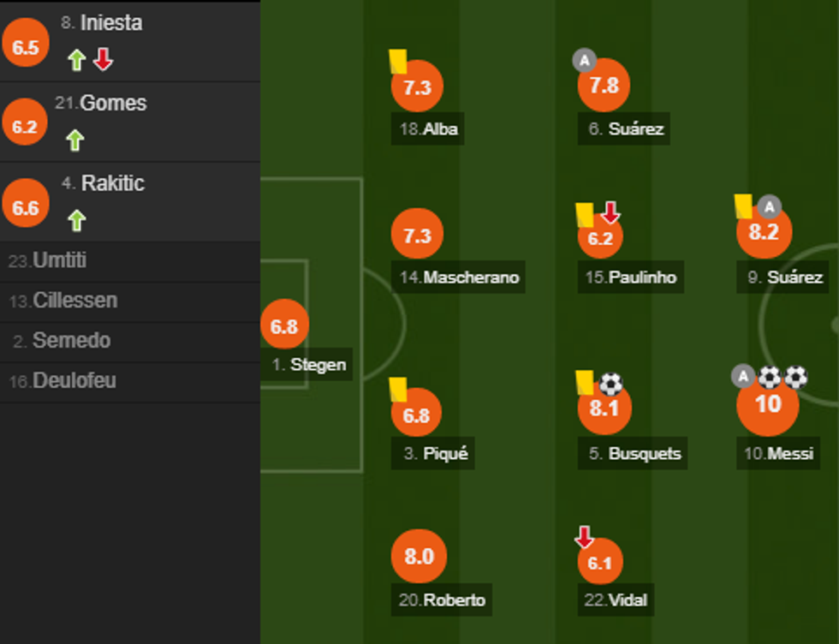Select Messi's 10 rating circle
Screen dimensions: 839x644
[x=768, y=405]
